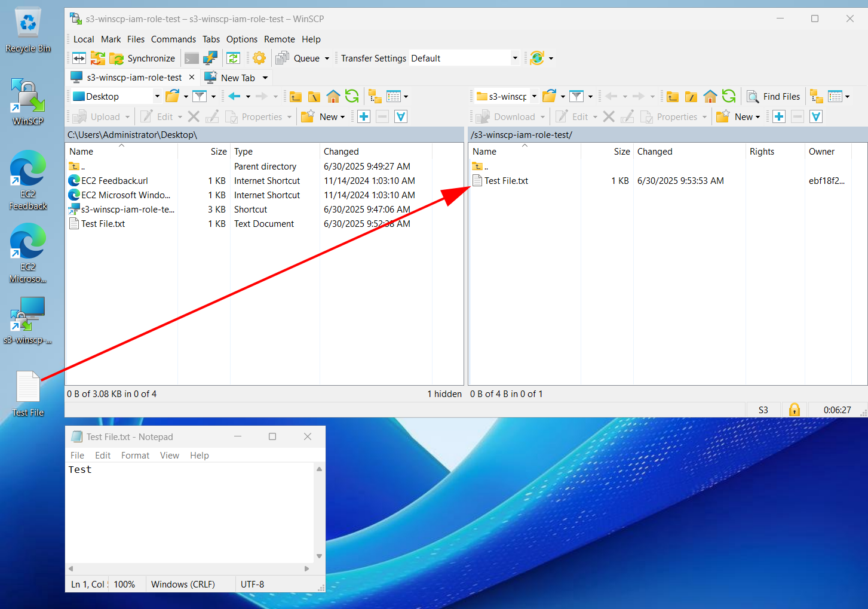868x609 pixels.
Task: Select the WinSCP desktop shortcut
Action: (x=28, y=102)
